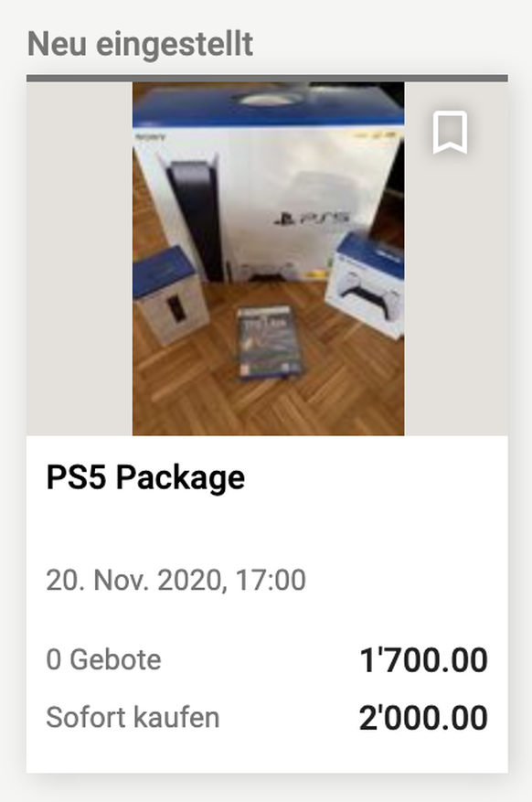This screenshot has height=802, width=532.
Task: Open the PS5 Package product photo
Action: [269, 259]
